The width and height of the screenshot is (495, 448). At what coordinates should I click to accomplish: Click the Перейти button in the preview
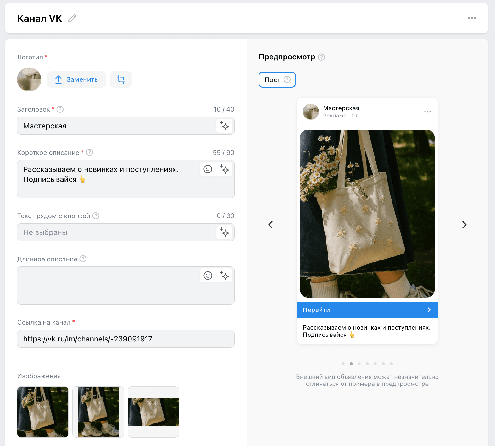coord(367,310)
